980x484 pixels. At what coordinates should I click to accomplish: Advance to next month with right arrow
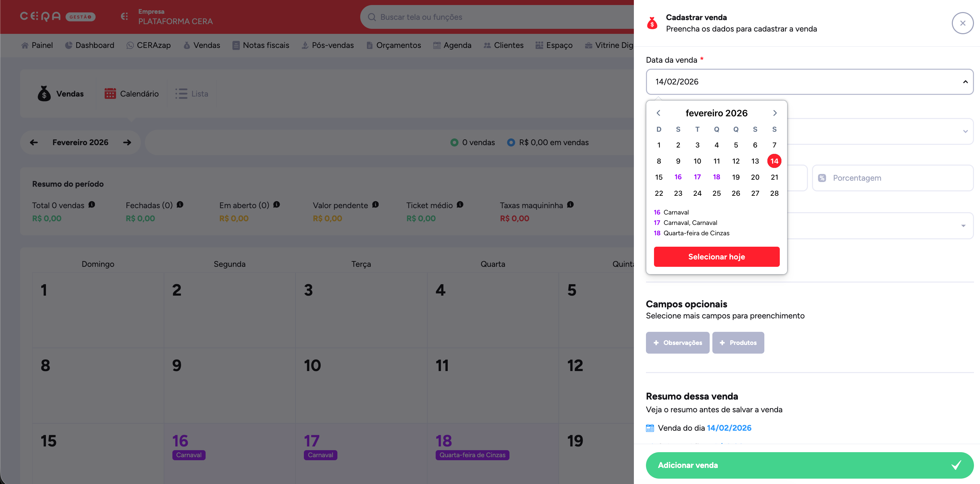click(127, 142)
